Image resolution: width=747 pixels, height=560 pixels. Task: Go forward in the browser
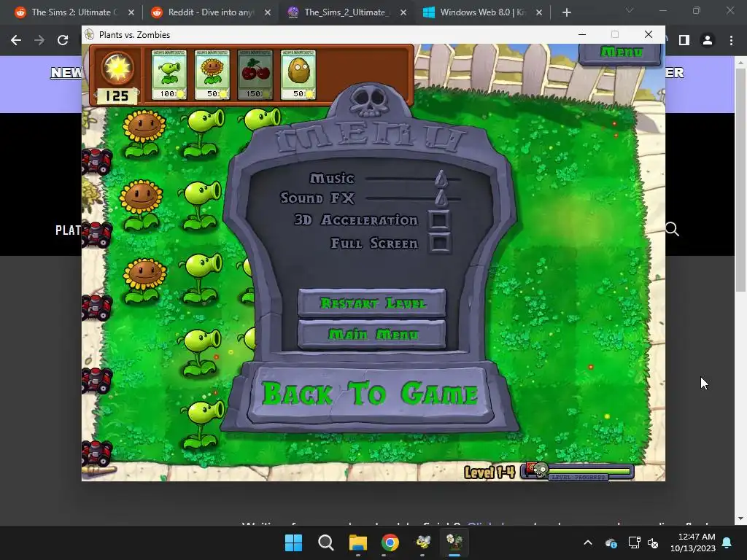pos(39,41)
